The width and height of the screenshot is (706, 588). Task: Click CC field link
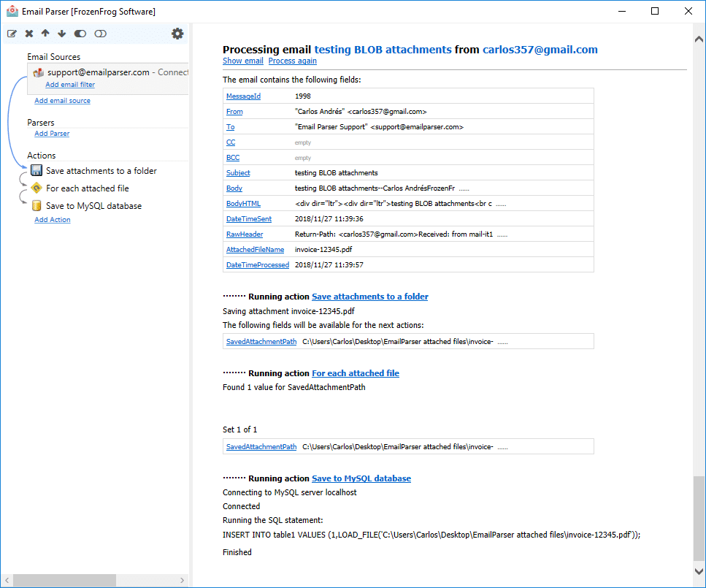tap(231, 142)
